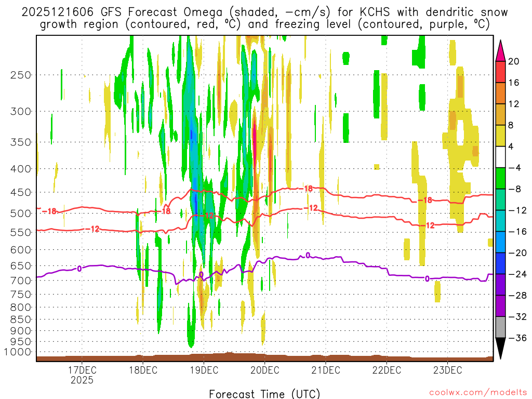The image size is (532, 399).
Task: Click the purple 0 freezing-level label near 23DEC
Action: point(427,279)
